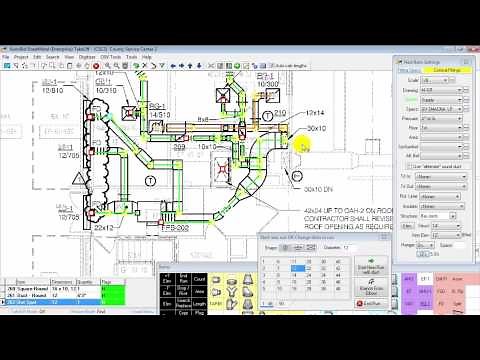Open the Scale dropdown
Screen dimensions: 480x360
coord(435,80)
